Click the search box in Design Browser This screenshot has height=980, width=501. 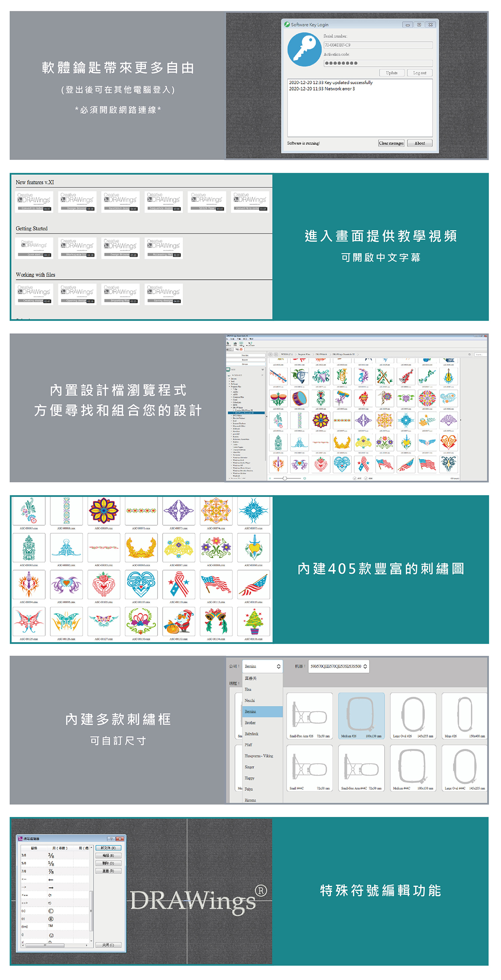pyautogui.click(x=480, y=355)
